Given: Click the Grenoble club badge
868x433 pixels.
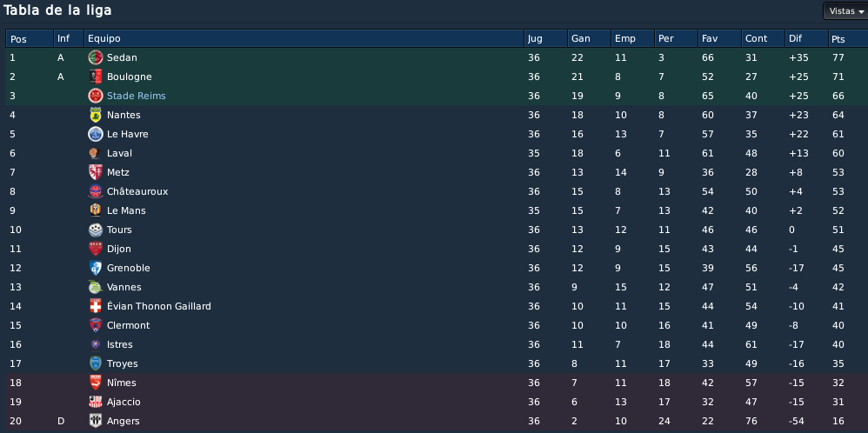Looking at the screenshot, I should 95,268.
